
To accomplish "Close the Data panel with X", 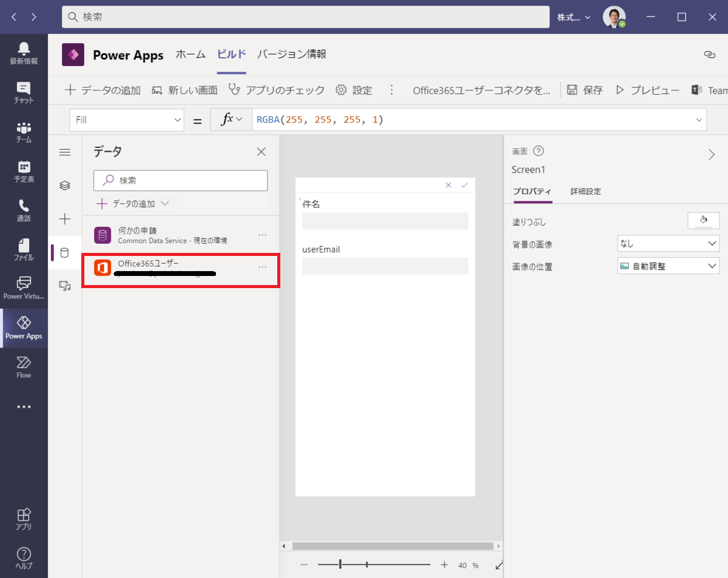I will click(x=261, y=152).
